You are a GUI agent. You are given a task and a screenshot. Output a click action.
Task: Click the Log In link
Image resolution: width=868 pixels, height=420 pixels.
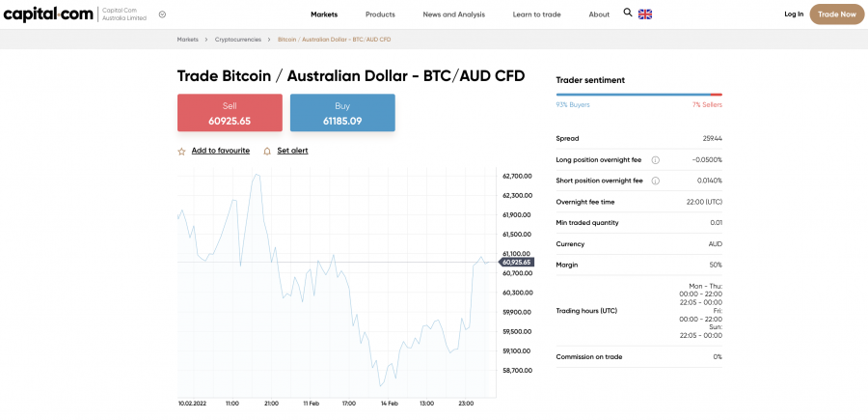click(794, 14)
